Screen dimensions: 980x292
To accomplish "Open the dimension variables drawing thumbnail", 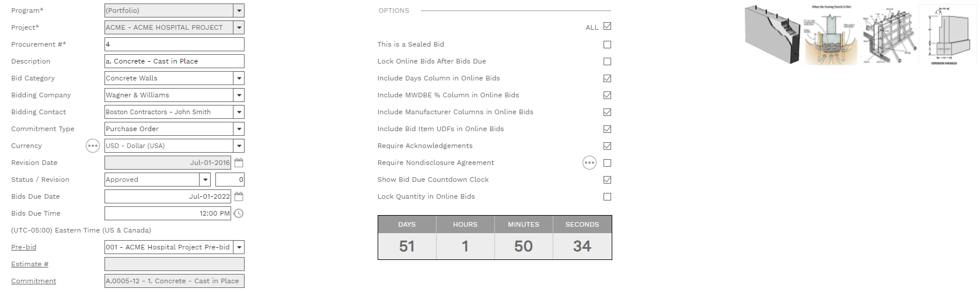I will 947,34.
